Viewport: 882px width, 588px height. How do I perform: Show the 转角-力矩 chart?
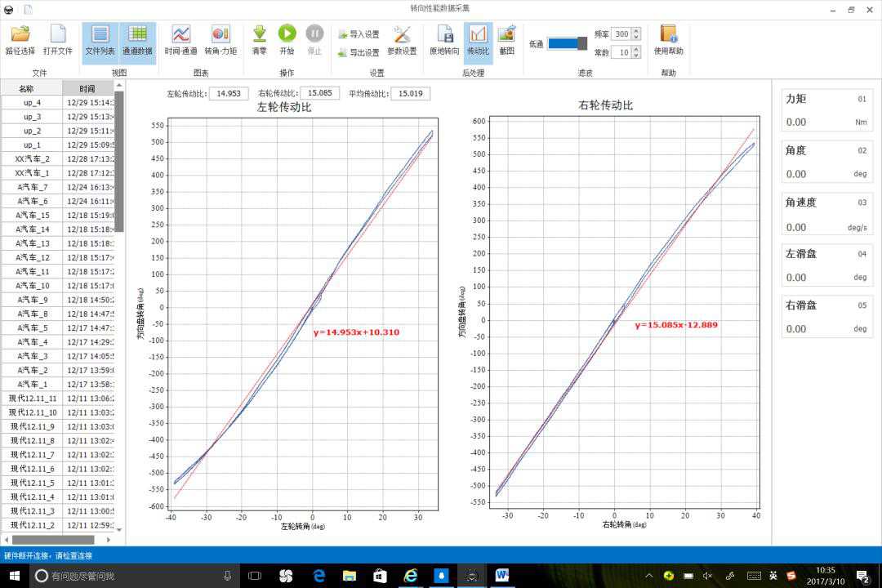coord(220,34)
